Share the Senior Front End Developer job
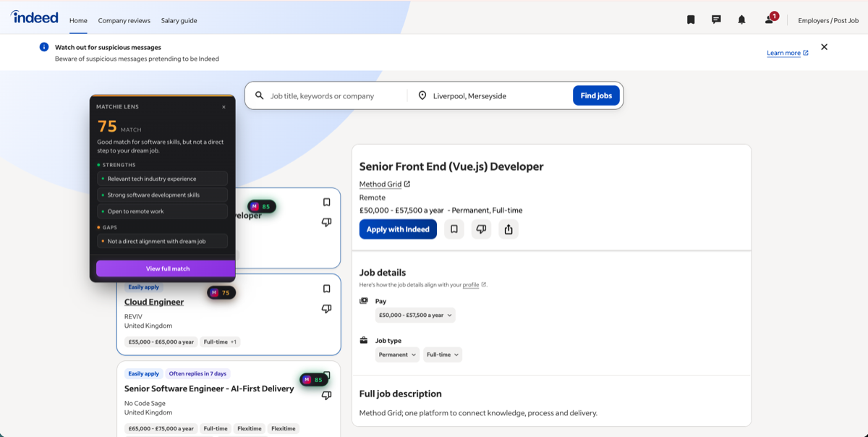The image size is (868, 437). pos(509,229)
